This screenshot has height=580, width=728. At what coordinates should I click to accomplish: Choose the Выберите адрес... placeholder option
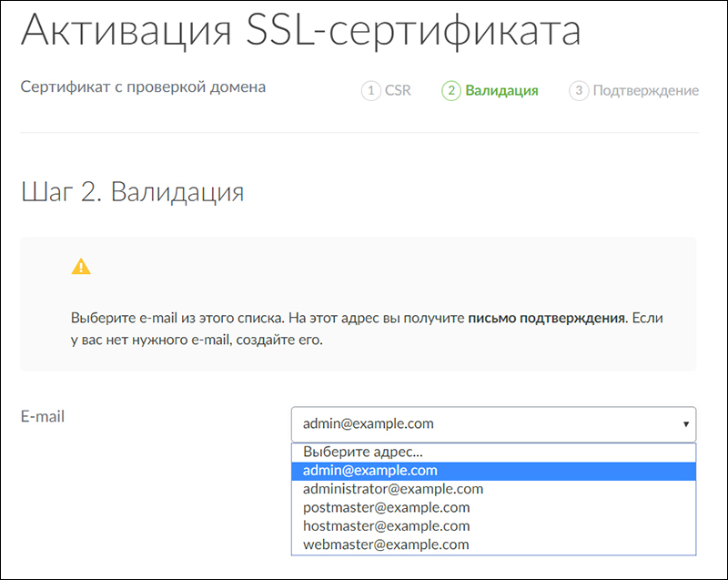pyautogui.click(x=363, y=453)
